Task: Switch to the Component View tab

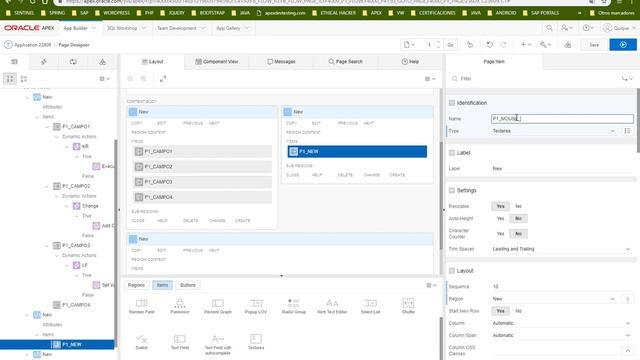Action: click(217, 62)
